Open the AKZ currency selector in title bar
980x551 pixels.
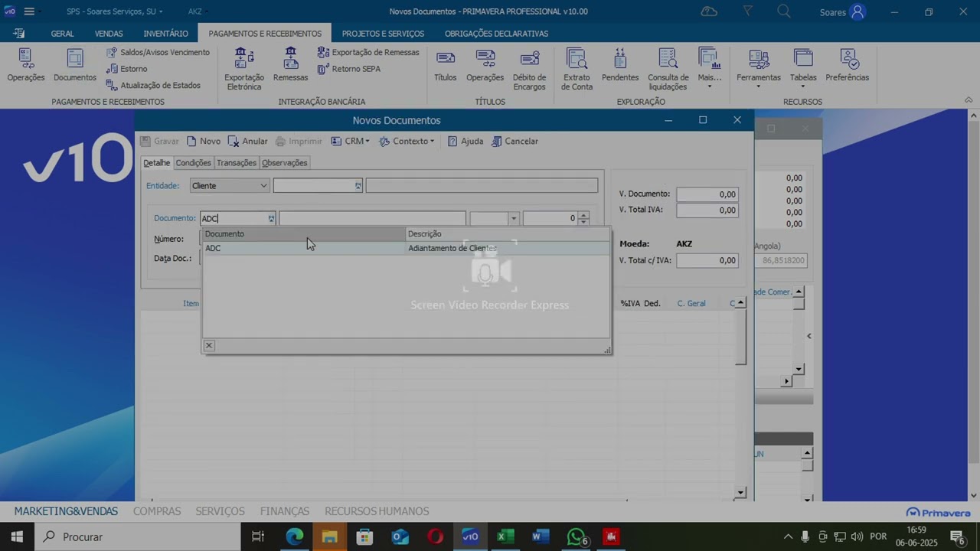(x=198, y=11)
